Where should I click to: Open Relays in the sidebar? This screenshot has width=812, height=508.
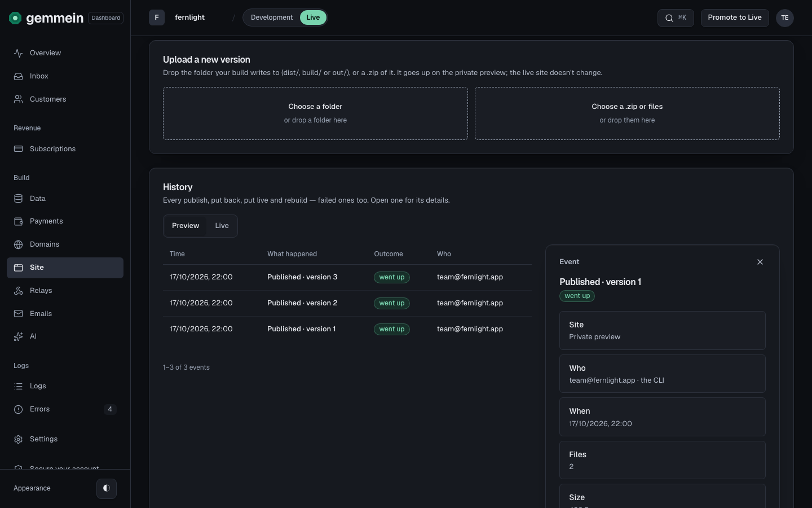click(65, 291)
